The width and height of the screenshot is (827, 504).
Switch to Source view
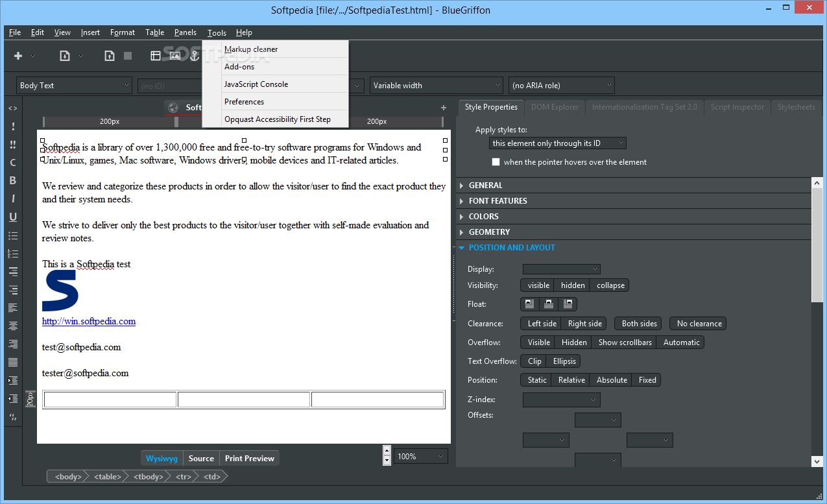point(201,459)
